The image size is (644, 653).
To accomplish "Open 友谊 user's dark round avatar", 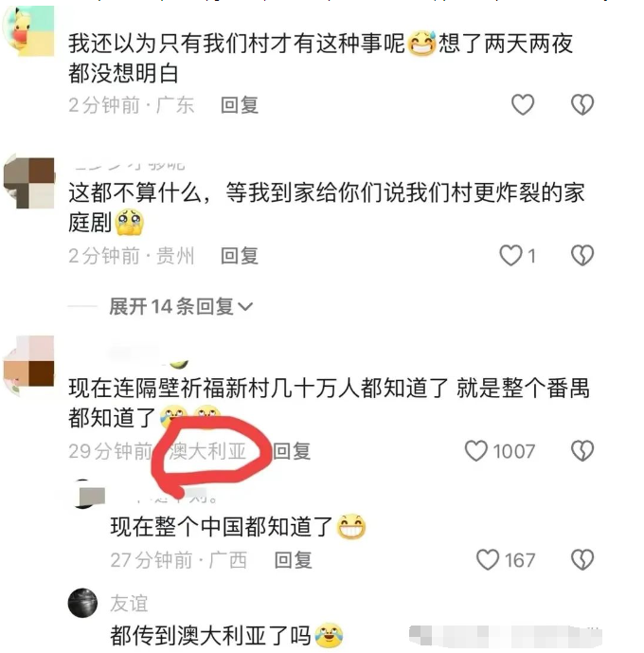I will click(82, 603).
